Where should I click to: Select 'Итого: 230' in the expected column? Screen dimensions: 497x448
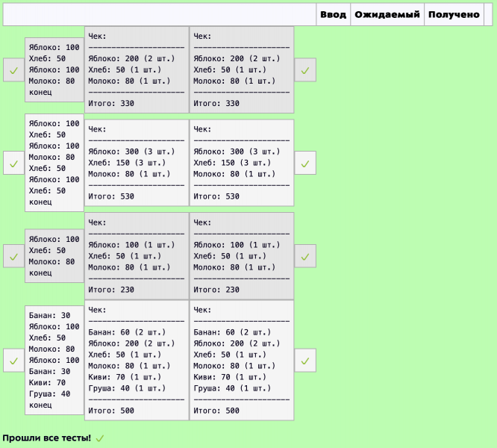click(x=111, y=290)
